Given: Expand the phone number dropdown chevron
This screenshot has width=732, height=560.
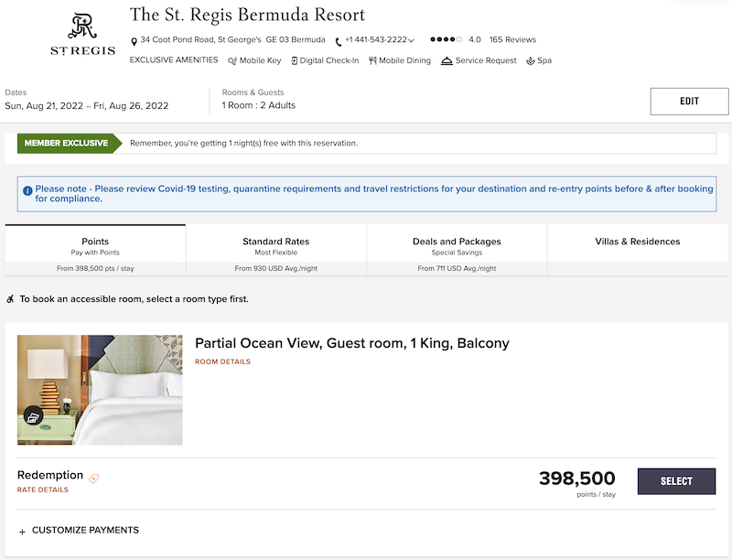Looking at the screenshot, I should [411, 40].
